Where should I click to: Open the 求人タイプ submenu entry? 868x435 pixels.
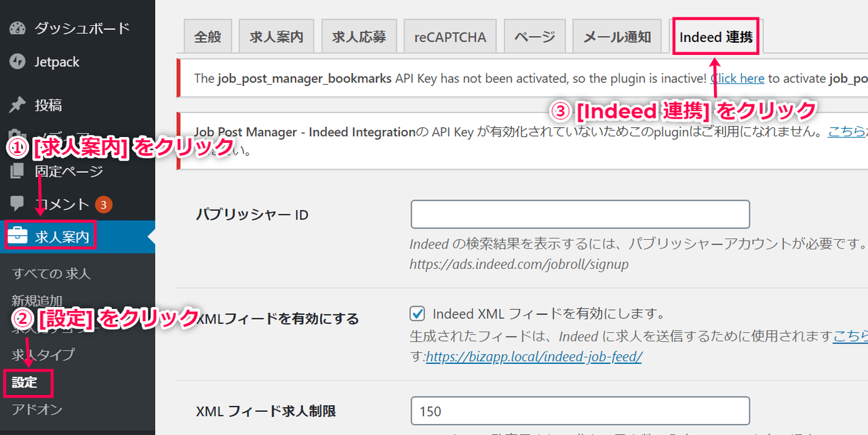coord(43,354)
